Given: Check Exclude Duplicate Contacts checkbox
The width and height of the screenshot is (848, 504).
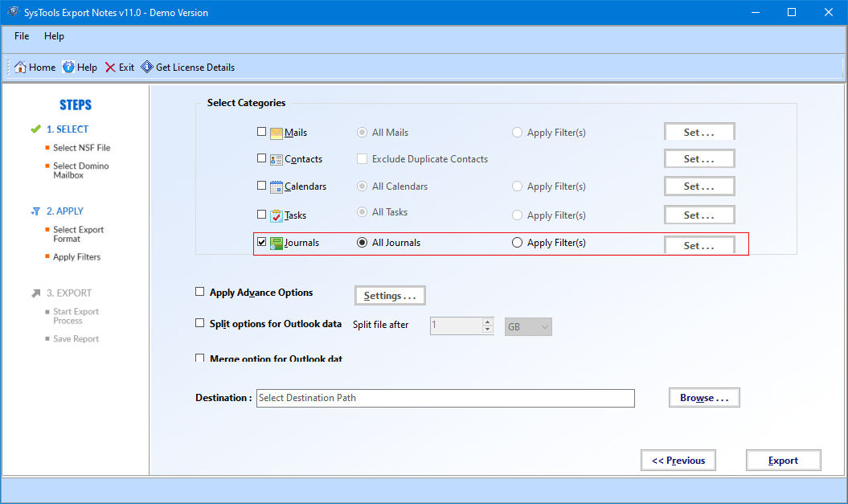Looking at the screenshot, I should 362,158.
